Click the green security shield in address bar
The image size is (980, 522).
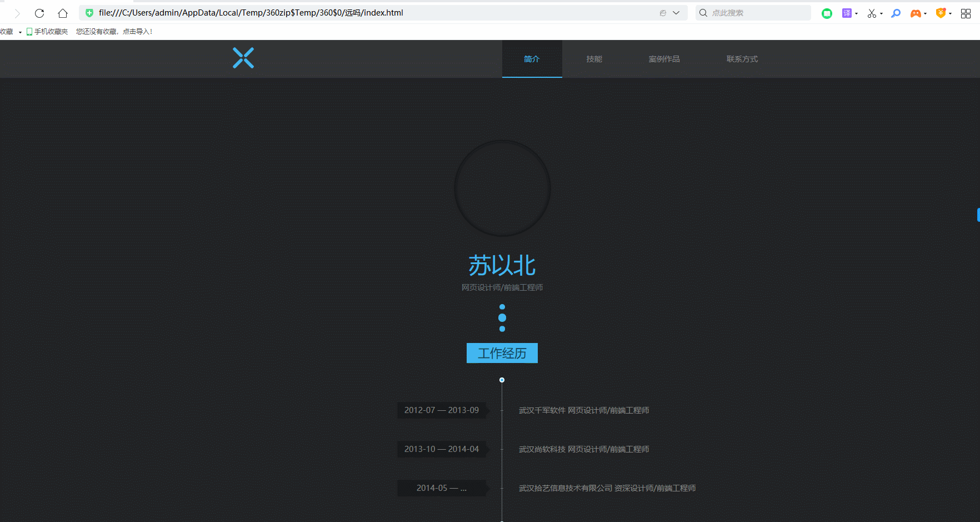pyautogui.click(x=89, y=13)
